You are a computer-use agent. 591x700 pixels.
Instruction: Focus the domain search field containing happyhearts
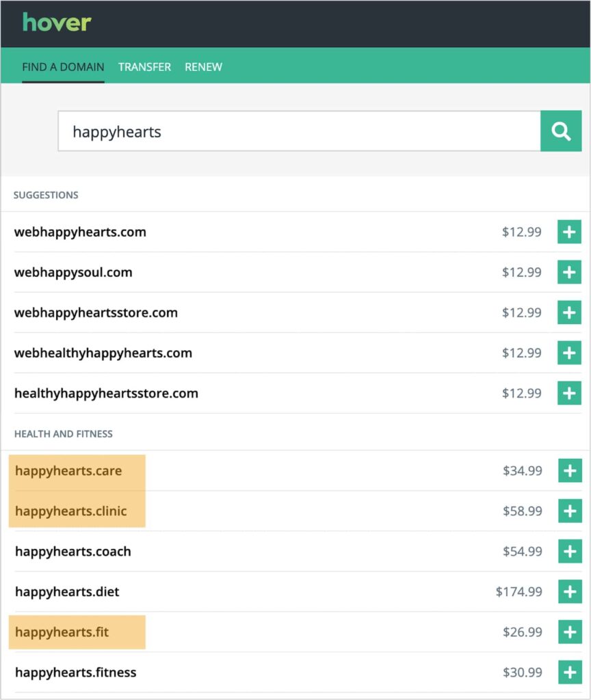click(300, 131)
